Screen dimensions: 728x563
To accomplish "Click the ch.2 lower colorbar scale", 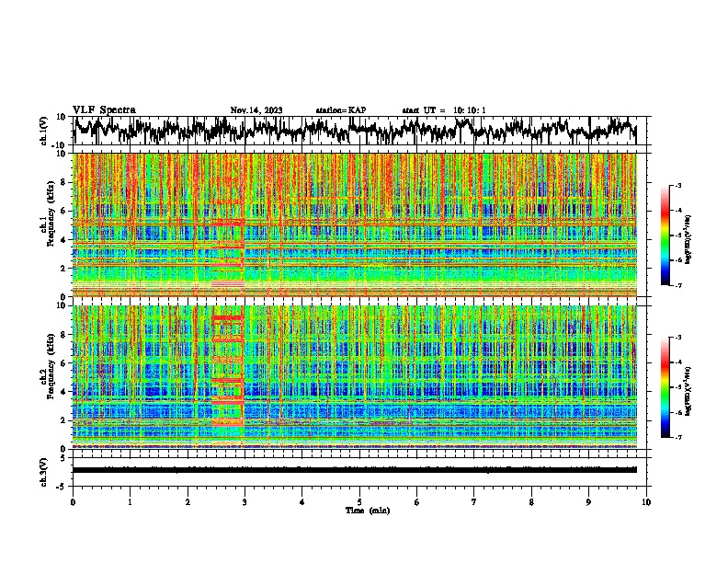I will pos(665,387).
